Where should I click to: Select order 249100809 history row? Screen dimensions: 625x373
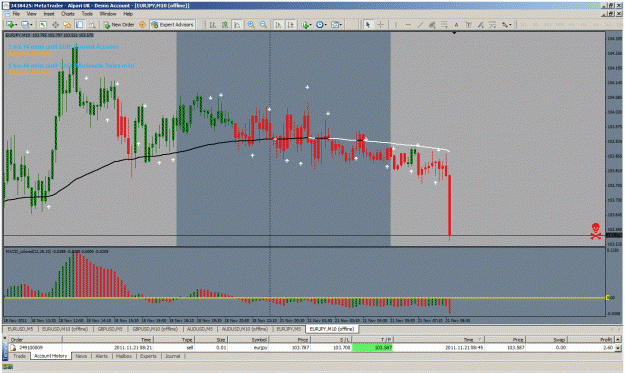pos(312,347)
